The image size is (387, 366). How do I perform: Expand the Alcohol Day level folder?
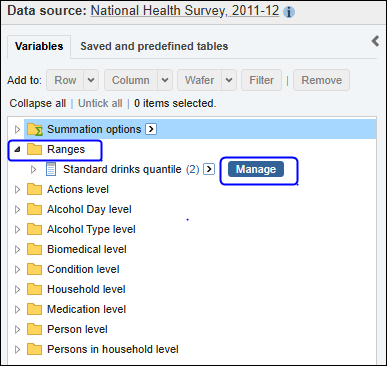coord(17,209)
